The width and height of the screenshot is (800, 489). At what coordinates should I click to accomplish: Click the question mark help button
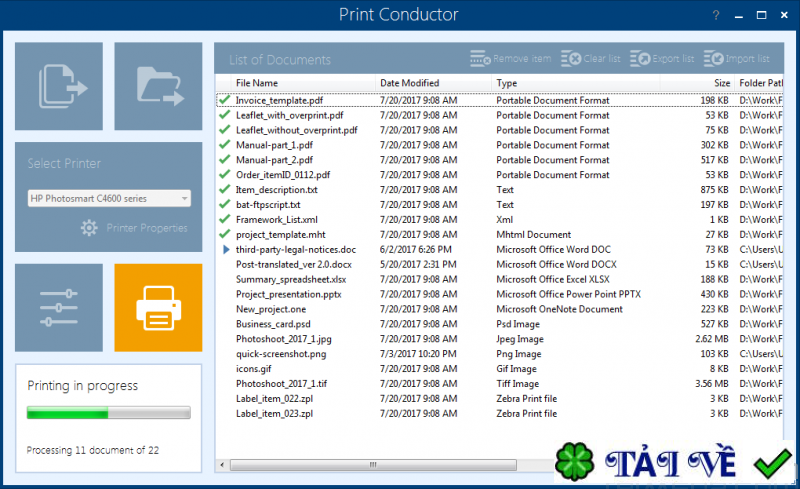tap(716, 15)
